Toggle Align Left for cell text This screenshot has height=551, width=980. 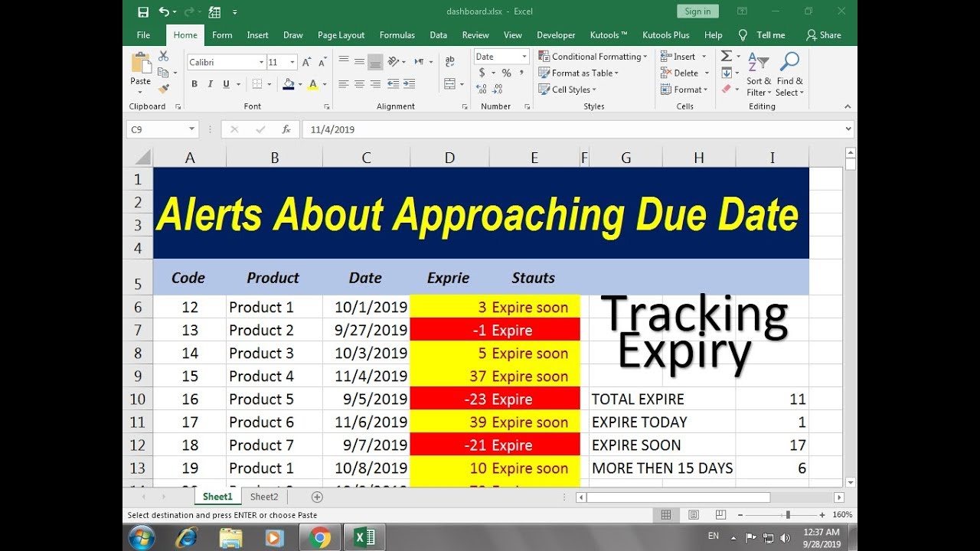pos(343,84)
